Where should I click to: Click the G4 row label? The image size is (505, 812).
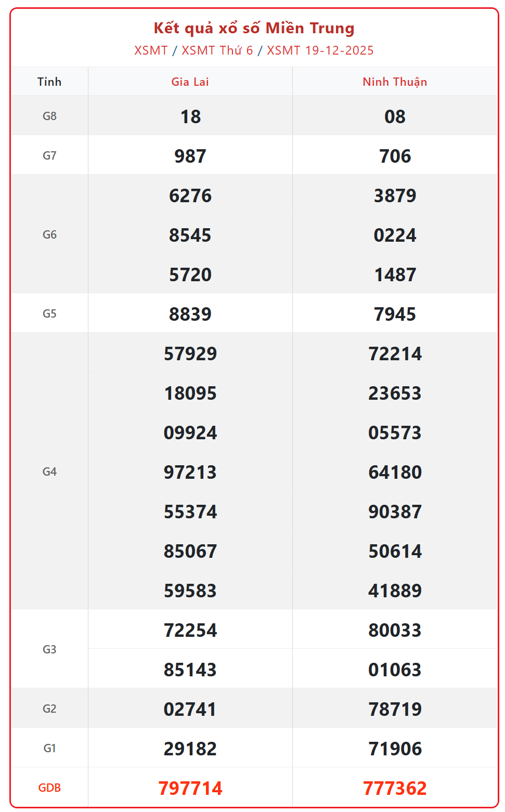coord(49,472)
